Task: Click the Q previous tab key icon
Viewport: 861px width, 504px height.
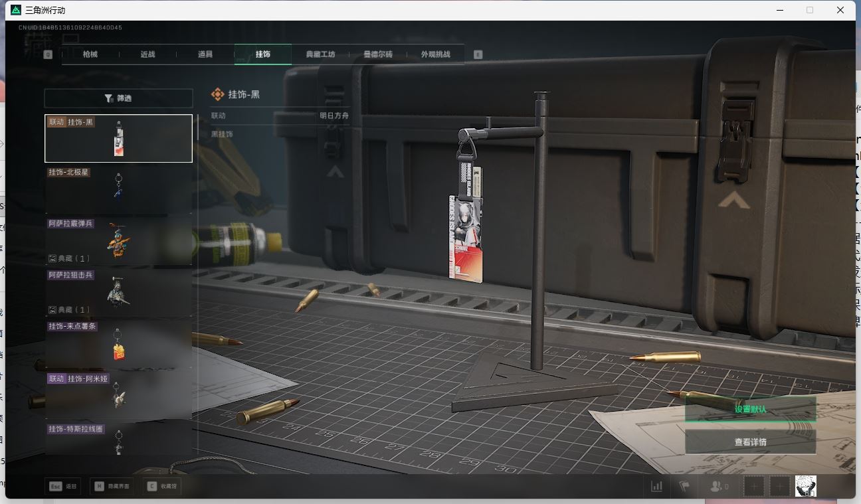Action: point(48,54)
